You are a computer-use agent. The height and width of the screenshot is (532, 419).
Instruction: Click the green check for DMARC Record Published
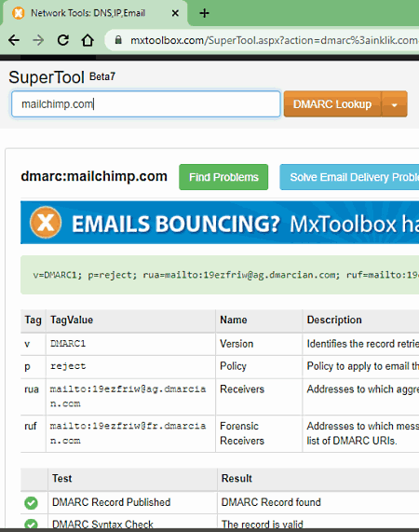click(x=31, y=502)
